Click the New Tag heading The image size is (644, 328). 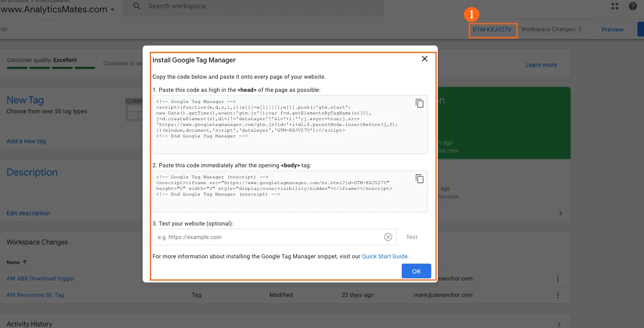[25, 100]
